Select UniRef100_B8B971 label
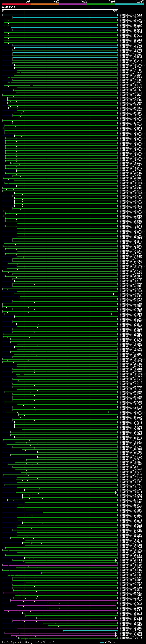This screenshot has height=644, width=146. pyautogui.click(x=131, y=85)
